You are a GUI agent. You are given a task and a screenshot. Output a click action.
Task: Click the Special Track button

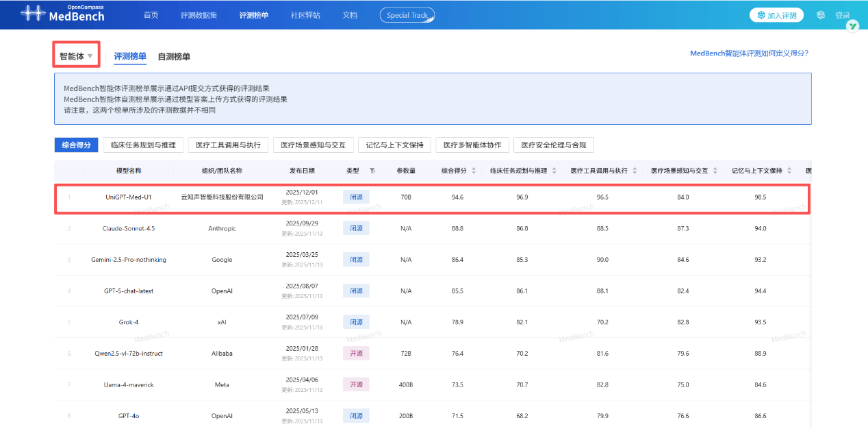click(x=407, y=14)
